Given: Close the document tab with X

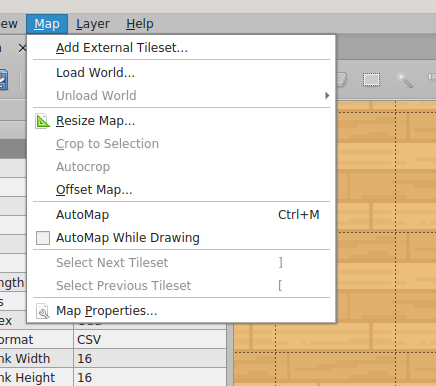Looking at the screenshot, I should (x=22, y=48).
